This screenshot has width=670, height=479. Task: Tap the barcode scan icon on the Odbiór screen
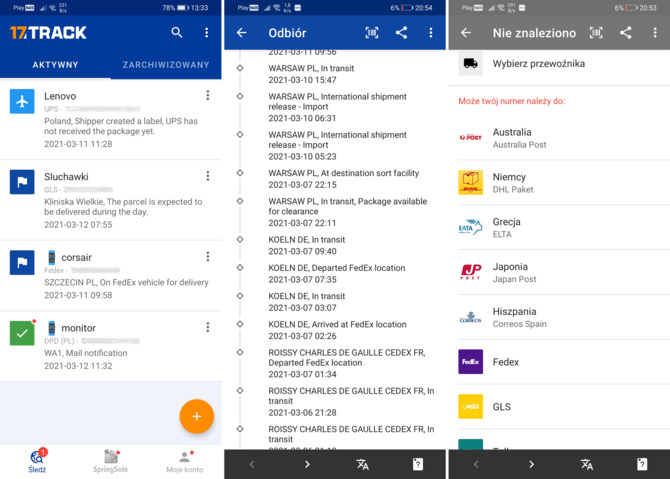[x=372, y=32]
